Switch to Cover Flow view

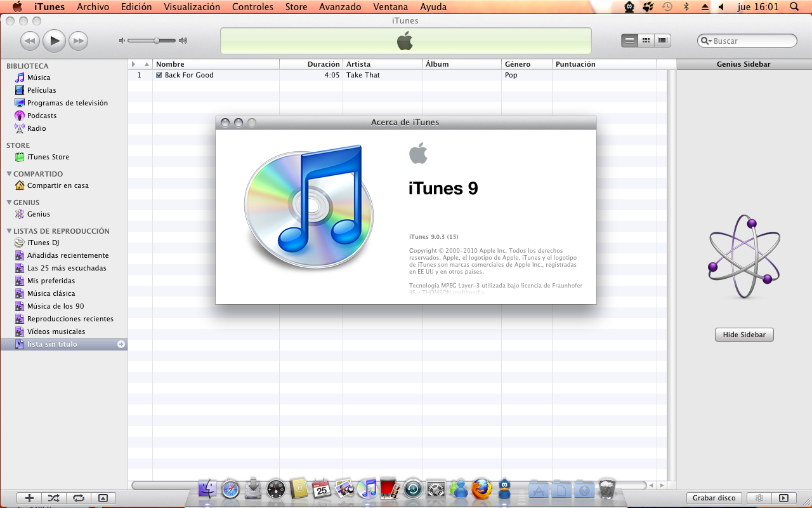[x=663, y=41]
